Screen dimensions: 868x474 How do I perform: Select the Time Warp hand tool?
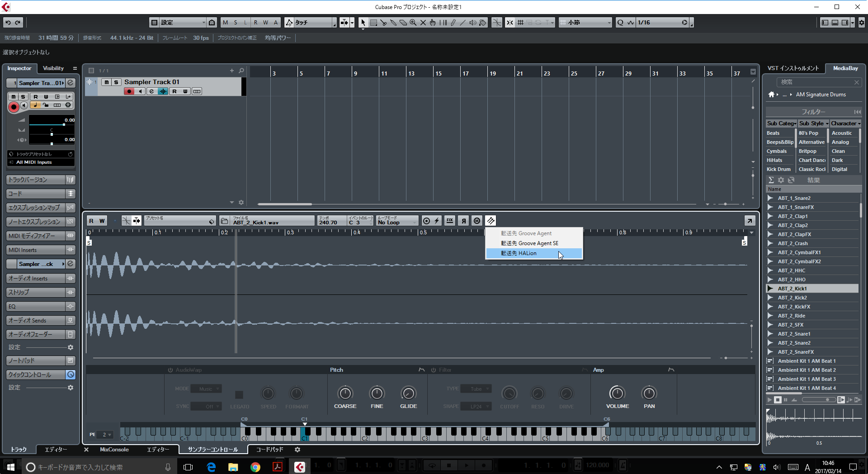tap(433, 22)
